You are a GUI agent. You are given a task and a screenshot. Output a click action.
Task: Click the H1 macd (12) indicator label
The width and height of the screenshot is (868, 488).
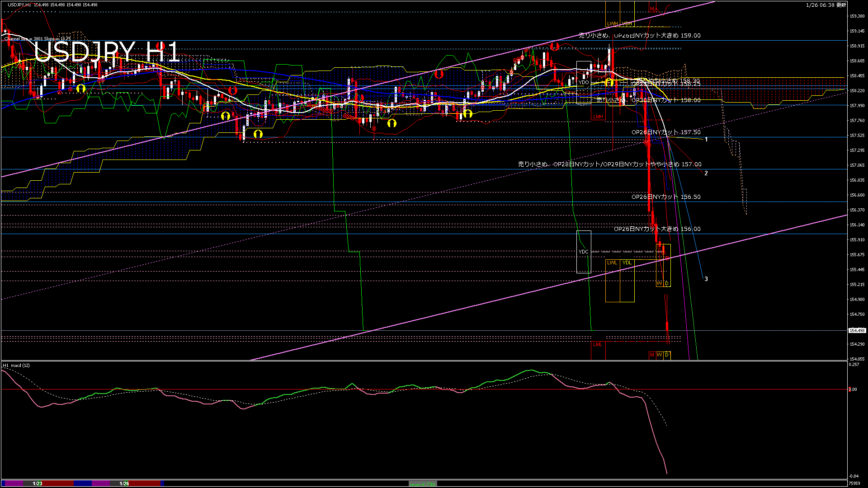click(x=16, y=365)
